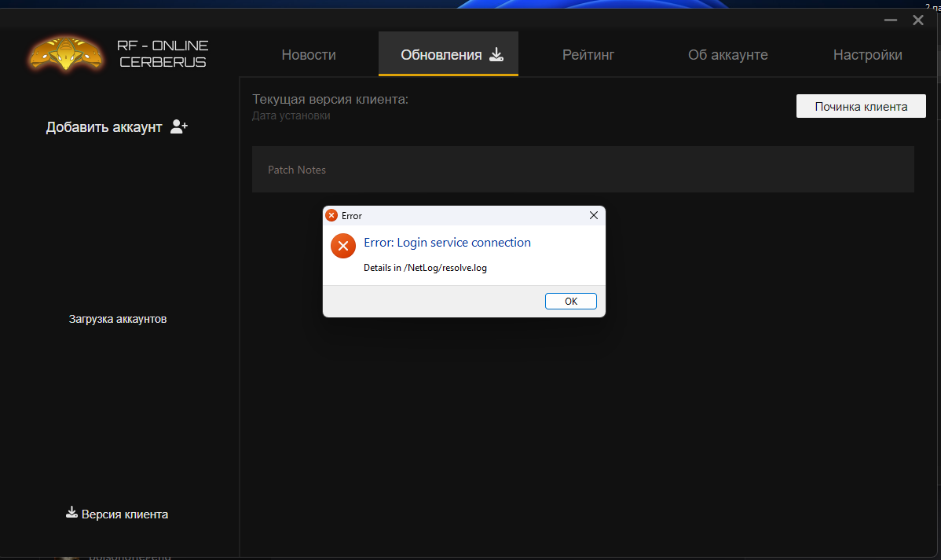
Task: Click the Версия клиента label
Action: pos(125,514)
